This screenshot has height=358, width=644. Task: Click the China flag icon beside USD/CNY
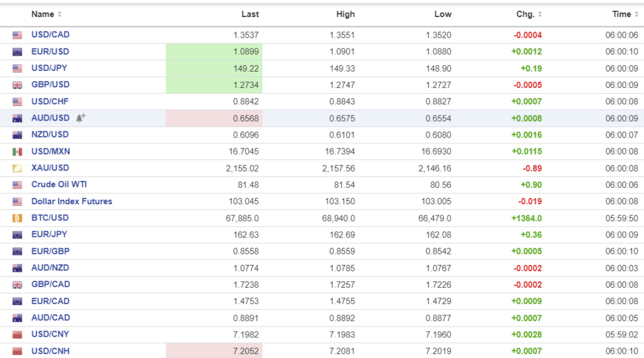point(17,335)
